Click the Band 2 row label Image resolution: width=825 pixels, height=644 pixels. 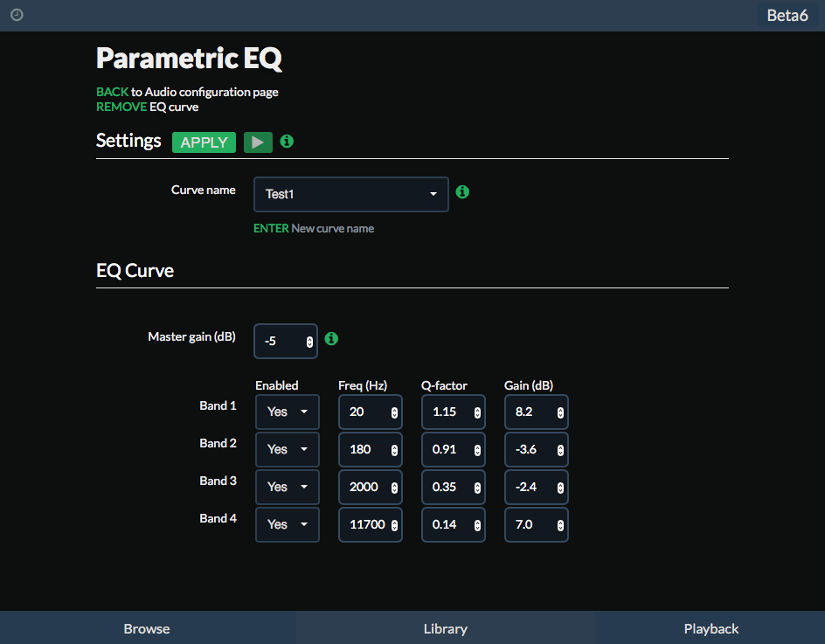[x=218, y=443]
